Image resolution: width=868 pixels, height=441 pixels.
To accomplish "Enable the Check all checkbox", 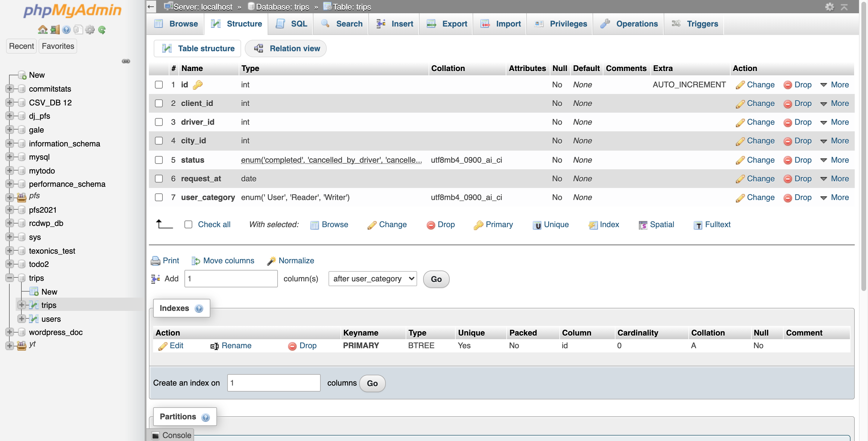I will click(x=188, y=224).
